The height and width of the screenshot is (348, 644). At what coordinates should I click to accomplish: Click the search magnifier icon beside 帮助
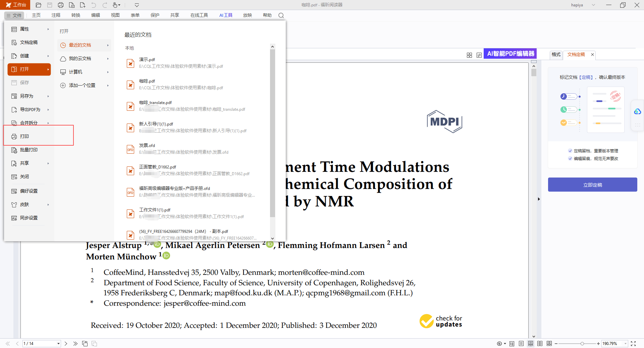[281, 15]
